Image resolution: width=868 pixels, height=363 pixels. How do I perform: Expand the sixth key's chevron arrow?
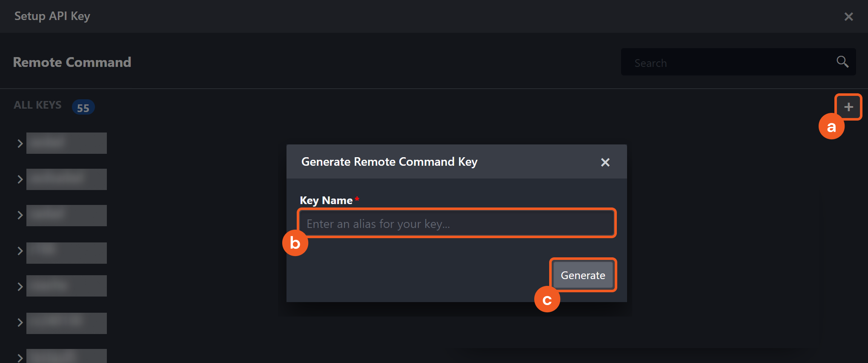click(20, 323)
